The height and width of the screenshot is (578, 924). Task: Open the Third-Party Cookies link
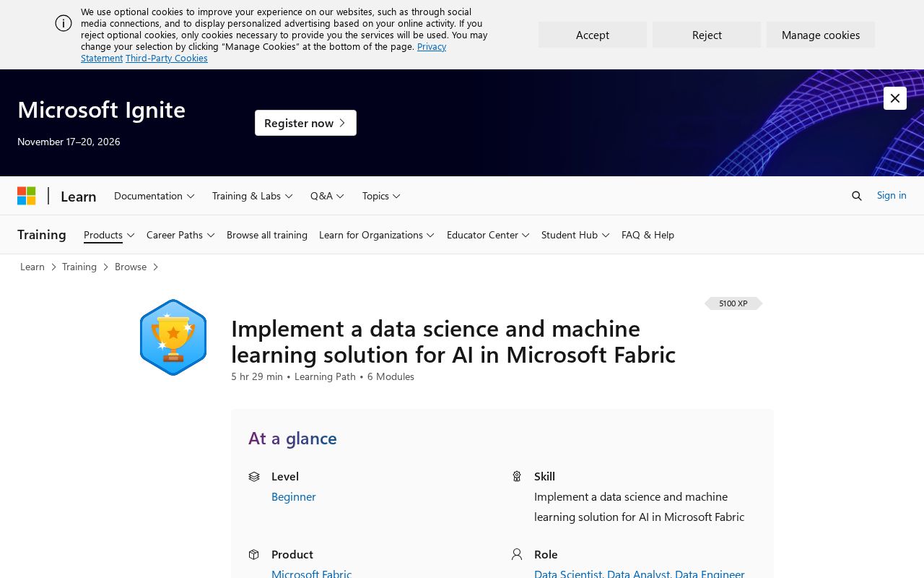click(167, 58)
